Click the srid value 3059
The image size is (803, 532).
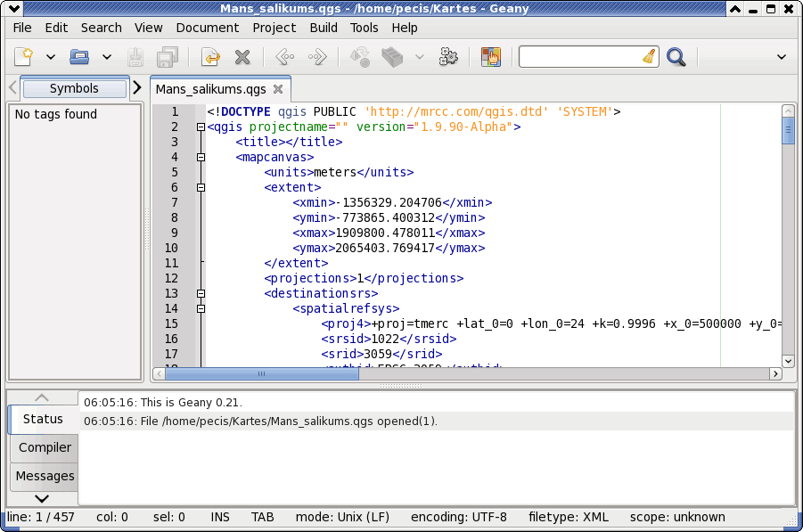tap(377, 355)
